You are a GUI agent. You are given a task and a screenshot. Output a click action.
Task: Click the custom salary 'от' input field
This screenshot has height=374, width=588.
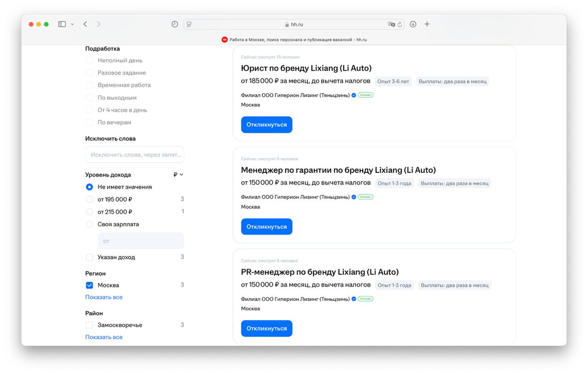[141, 241]
